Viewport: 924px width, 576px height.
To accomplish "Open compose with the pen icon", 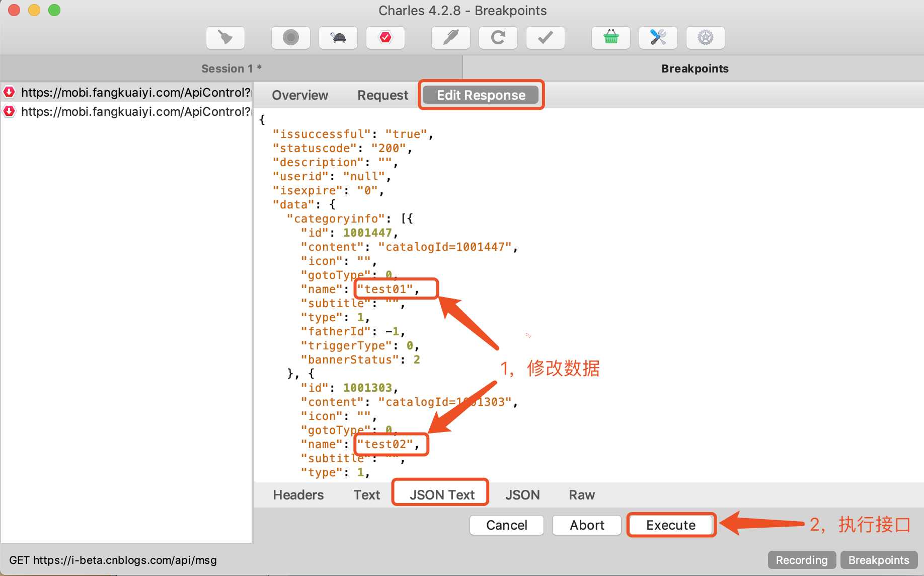I will click(451, 38).
